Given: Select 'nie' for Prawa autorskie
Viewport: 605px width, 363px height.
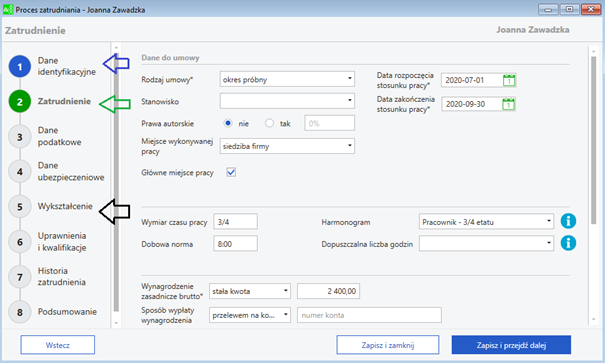Looking at the screenshot, I should [x=228, y=123].
